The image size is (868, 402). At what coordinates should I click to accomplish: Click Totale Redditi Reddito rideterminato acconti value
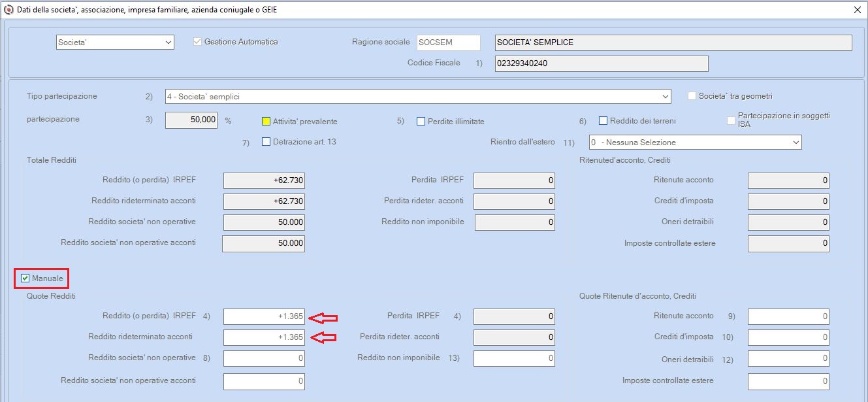click(264, 201)
